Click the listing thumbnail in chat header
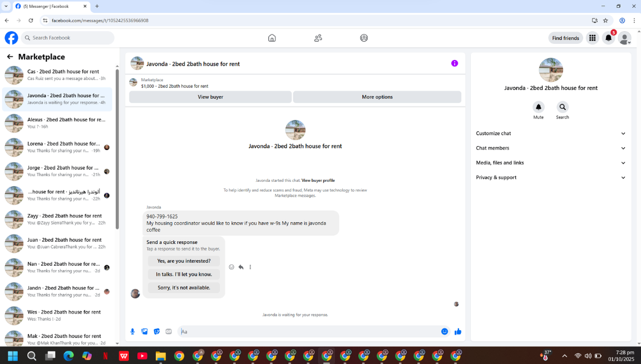 pos(137,63)
